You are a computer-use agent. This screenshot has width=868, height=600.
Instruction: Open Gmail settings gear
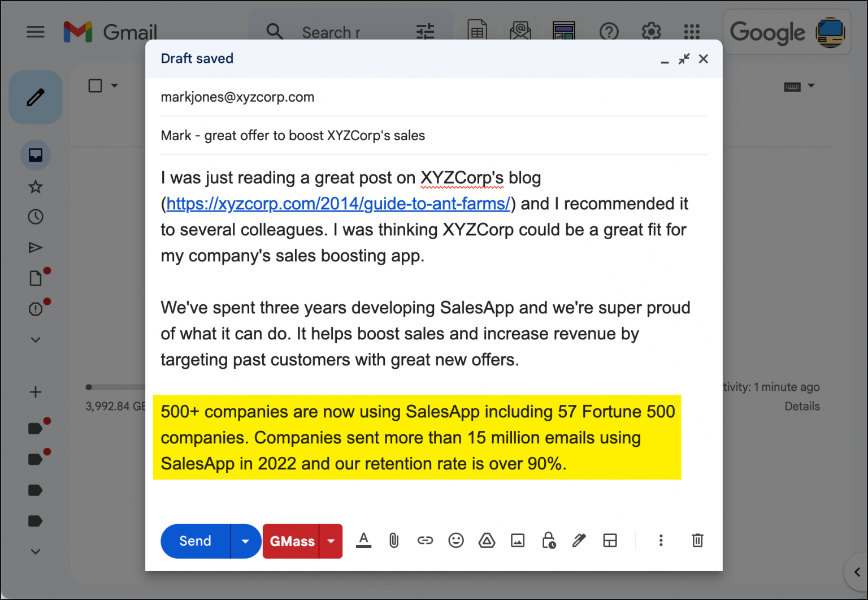[x=651, y=32]
